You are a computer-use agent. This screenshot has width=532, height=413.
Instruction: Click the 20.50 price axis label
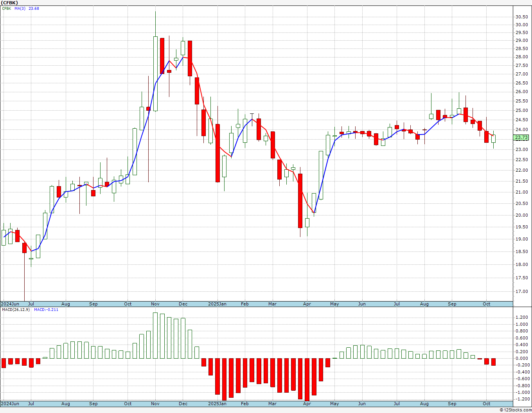pyautogui.click(x=521, y=203)
